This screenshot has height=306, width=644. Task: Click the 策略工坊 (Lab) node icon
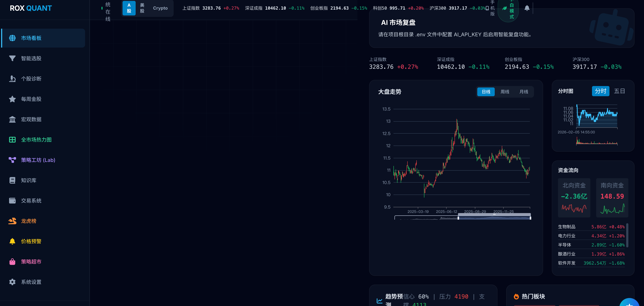pos(12,160)
